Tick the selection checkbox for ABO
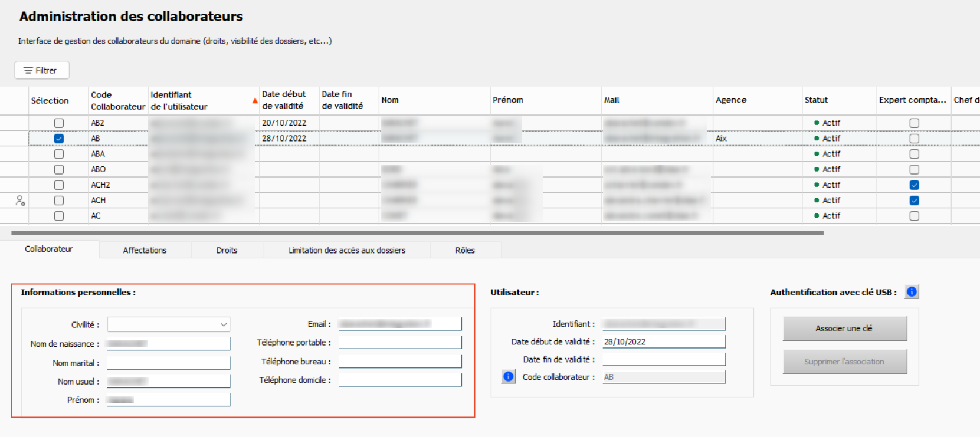Image resolution: width=980 pixels, height=437 pixels. pyautogui.click(x=59, y=170)
